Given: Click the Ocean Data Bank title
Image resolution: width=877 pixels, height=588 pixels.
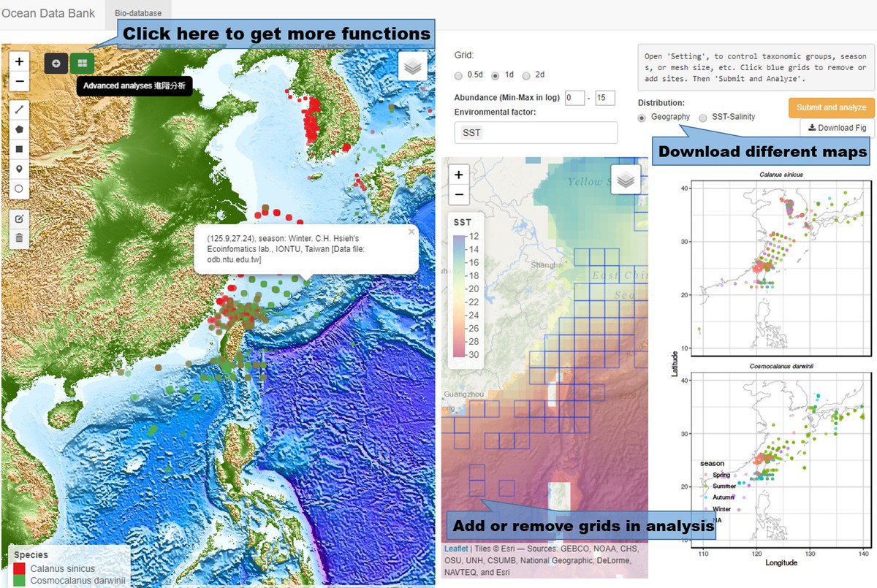Looking at the screenshot, I should [x=48, y=13].
